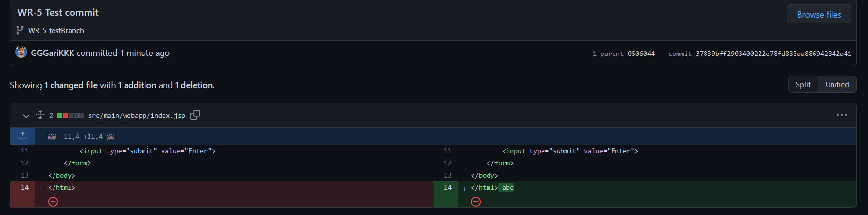Click the no-newline icon in the deleted side
Image resolution: width=868 pixels, height=215 pixels.
[x=53, y=201]
